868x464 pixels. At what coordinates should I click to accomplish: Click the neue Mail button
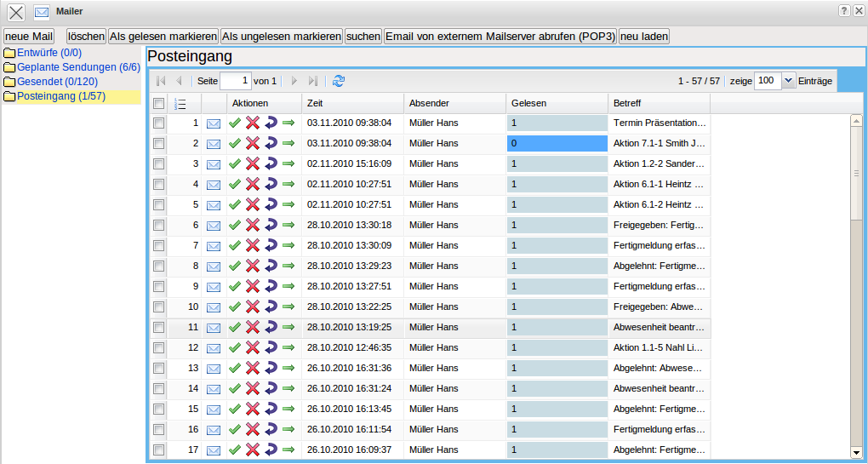29,37
